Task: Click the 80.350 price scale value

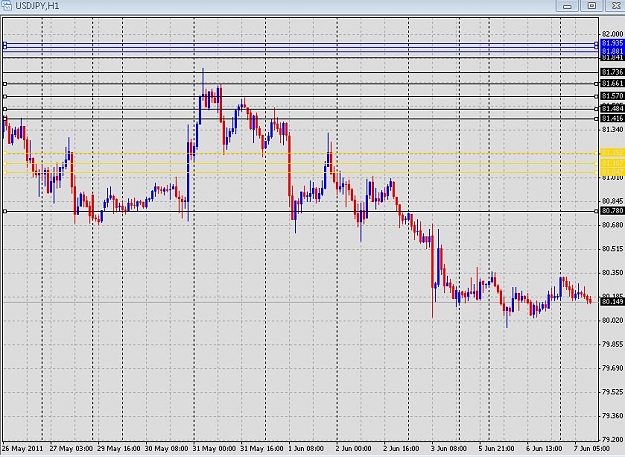Action: 612,273
